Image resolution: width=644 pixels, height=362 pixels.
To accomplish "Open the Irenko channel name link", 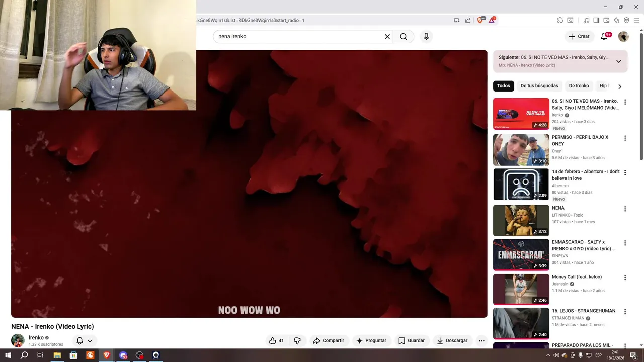I will pyautogui.click(x=36, y=338).
